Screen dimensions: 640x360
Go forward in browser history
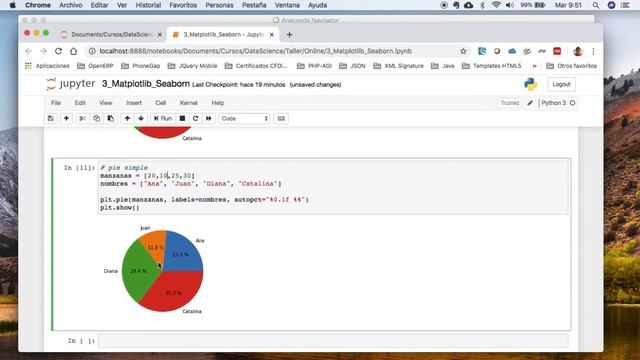click(43, 51)
